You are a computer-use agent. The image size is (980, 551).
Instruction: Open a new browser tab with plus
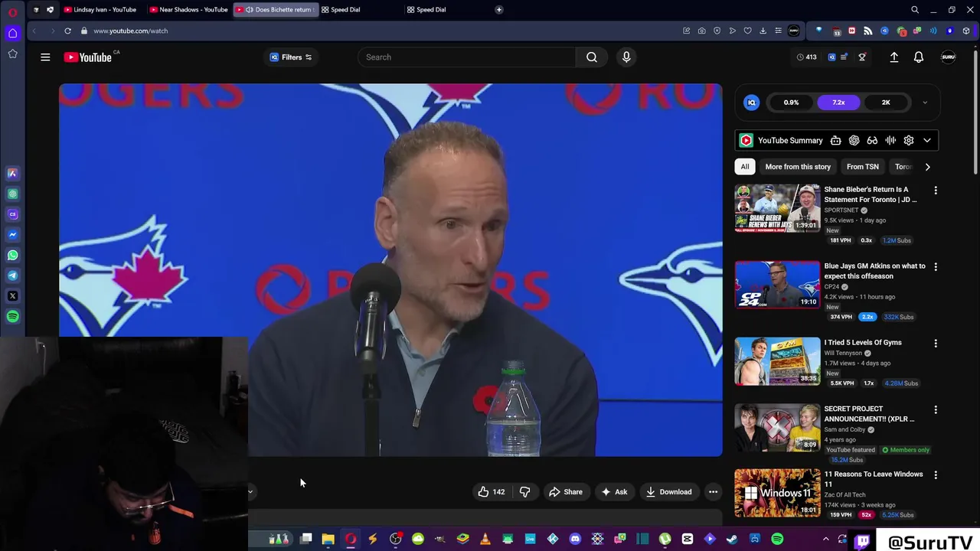(498, 10)
